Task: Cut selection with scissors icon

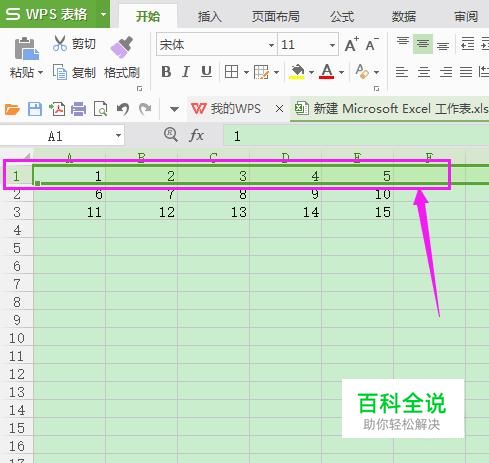Action: [60, 43]
